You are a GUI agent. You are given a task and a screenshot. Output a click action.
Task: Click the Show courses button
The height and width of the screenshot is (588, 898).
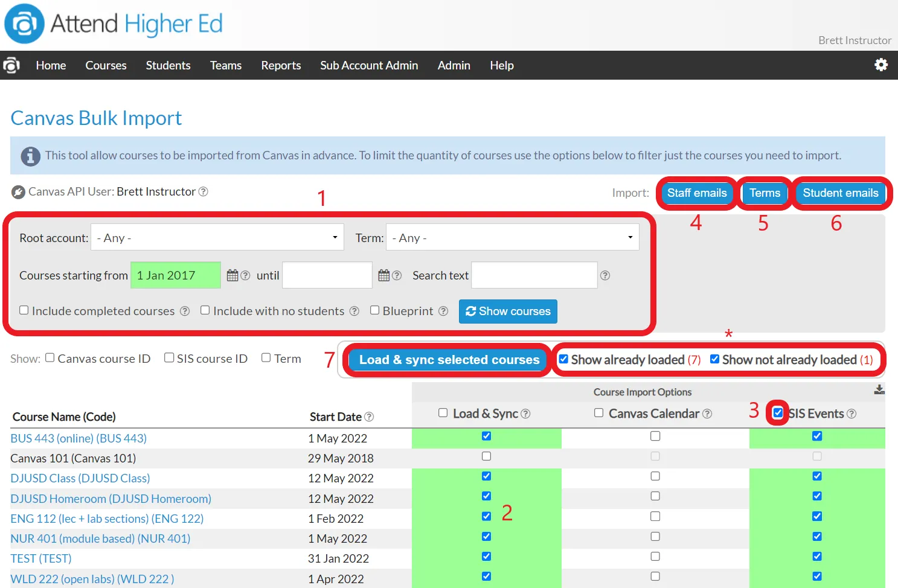click(508, 312)
